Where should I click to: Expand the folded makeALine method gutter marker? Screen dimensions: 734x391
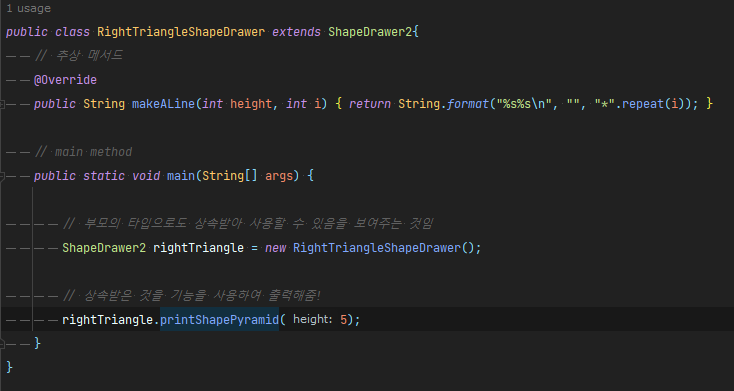(2, 104)
